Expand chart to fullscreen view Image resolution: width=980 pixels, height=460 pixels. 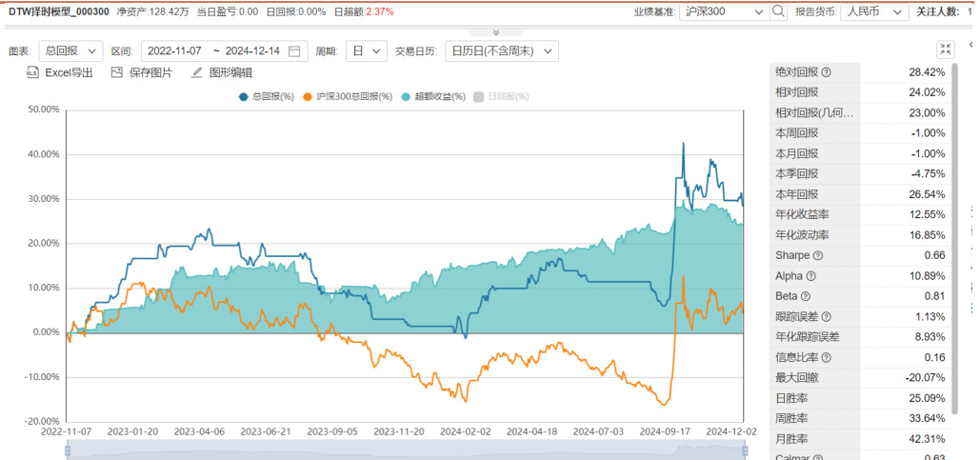point(945,50)
